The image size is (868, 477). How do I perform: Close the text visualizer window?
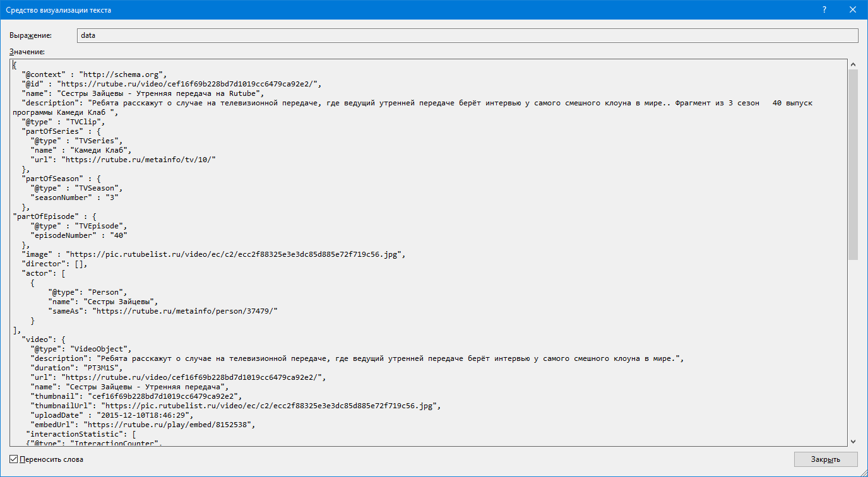tap(853, 9)
